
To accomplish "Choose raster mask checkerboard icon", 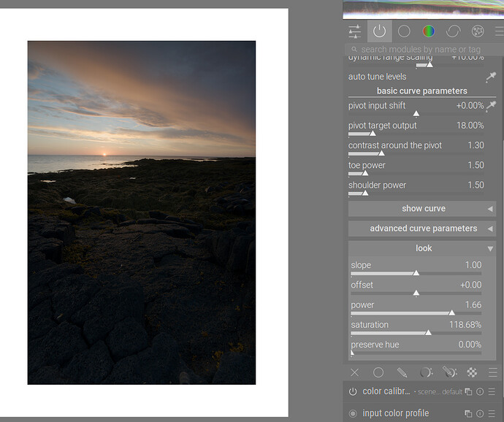I will (473, 372).
